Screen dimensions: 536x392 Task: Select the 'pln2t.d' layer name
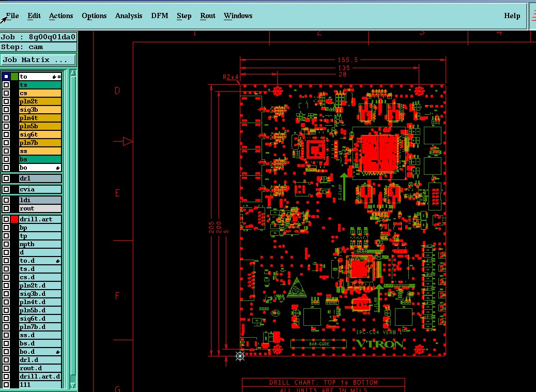coord(40,285)
